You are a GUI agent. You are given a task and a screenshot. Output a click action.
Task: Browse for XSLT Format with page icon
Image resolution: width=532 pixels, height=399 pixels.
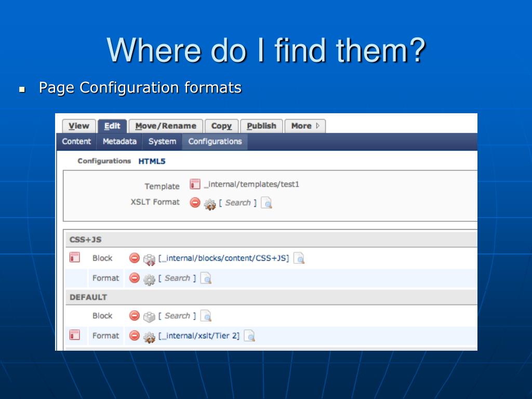(267, 203)
